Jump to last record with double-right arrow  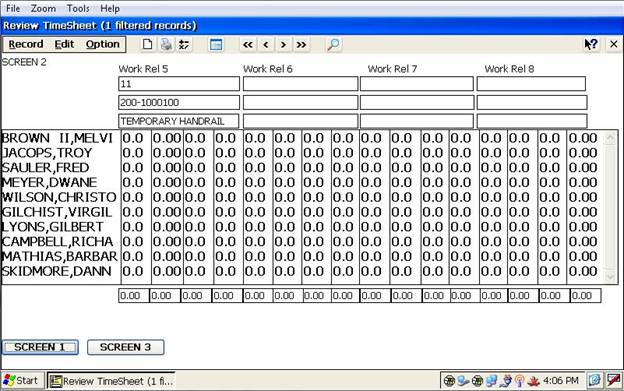click(301, 45)
